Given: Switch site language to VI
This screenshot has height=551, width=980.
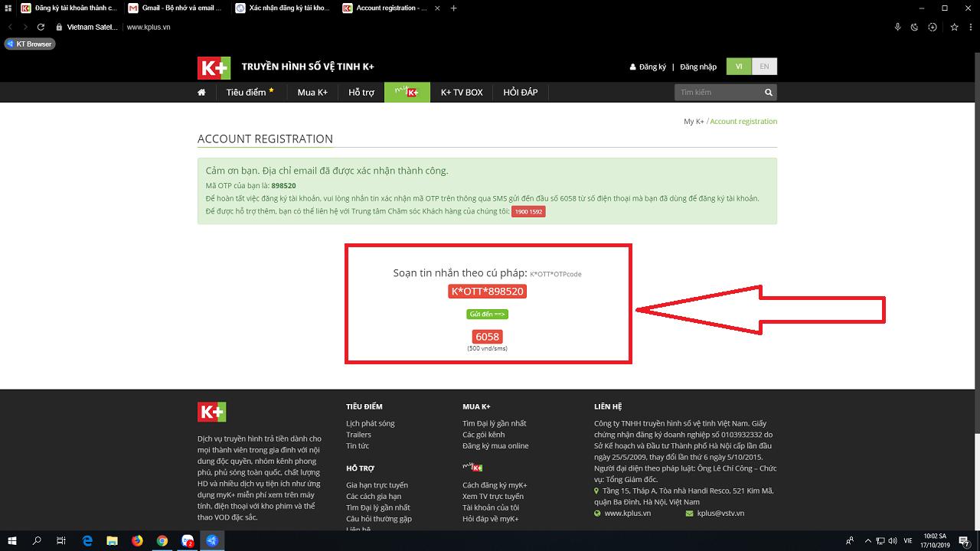Looking at the screenshot, I should [x=739, y=67].
